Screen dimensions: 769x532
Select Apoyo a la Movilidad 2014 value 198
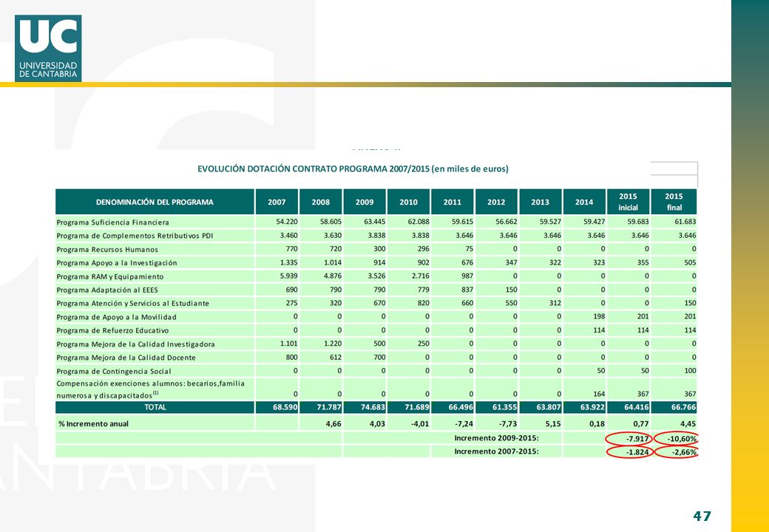click(x=599, y=316)
